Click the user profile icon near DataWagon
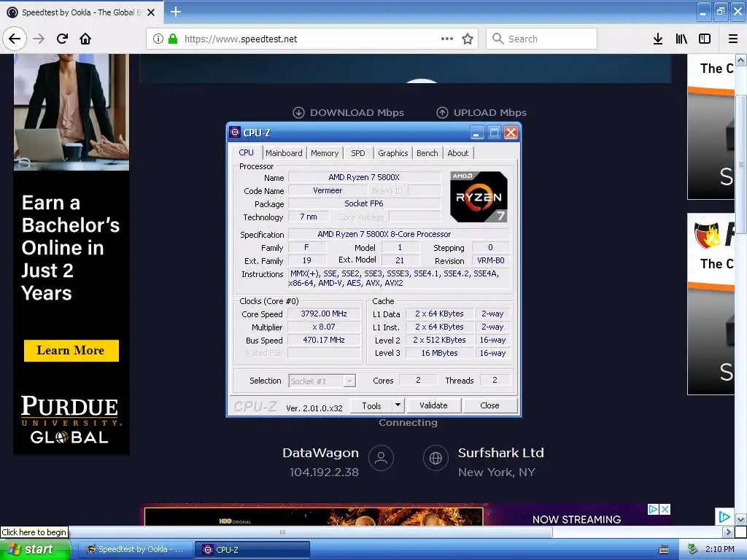Screen dimensions: 747x560 click(x=381, y=458)
